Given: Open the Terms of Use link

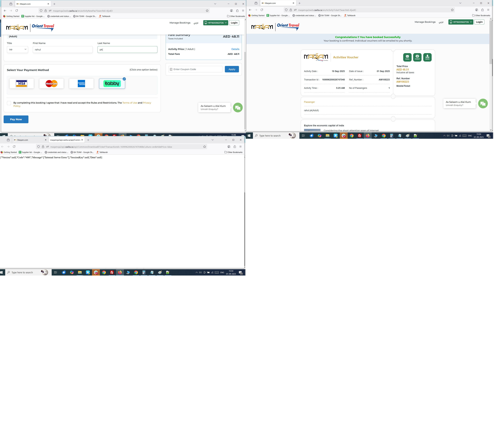Looking at the screenshot, I should (x=130, y=103).
